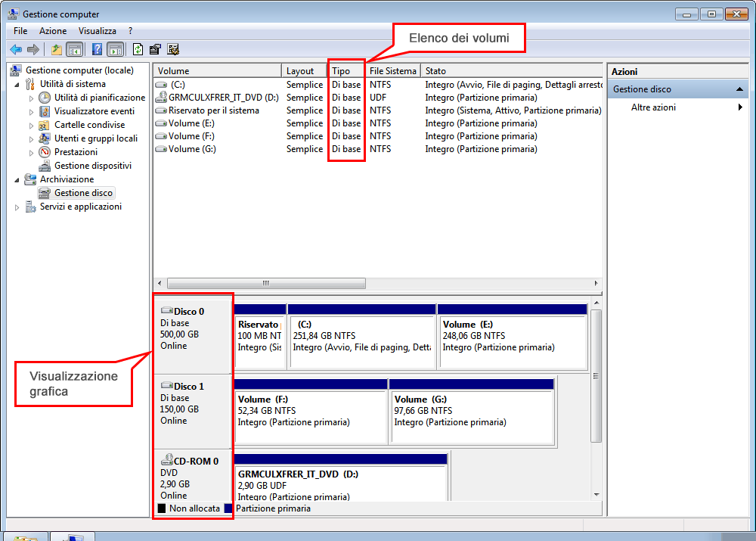
Task: Open the ? help menu
Action: tap(130, 31)
